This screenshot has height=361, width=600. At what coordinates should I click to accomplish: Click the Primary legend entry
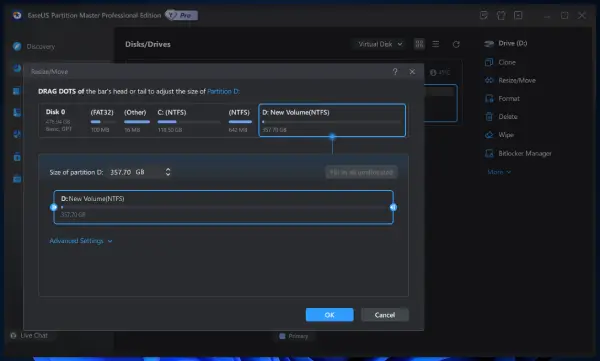(x=293, y=336)
